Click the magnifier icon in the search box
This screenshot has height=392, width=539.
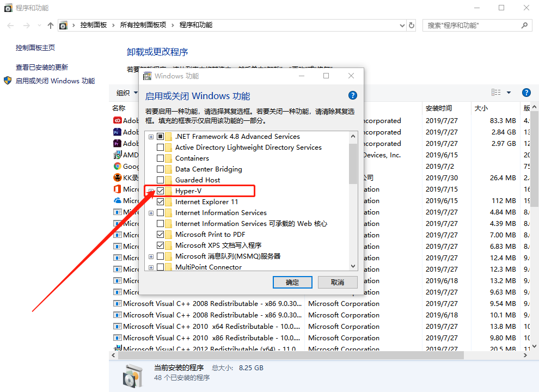(525, 25)
